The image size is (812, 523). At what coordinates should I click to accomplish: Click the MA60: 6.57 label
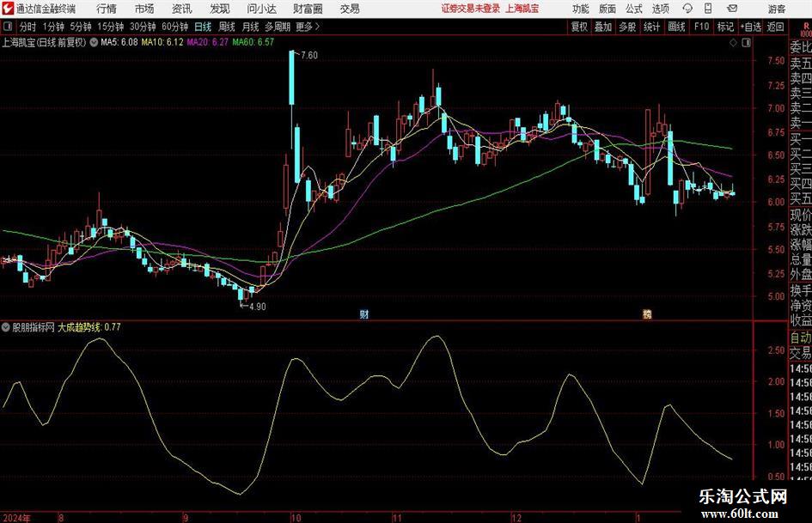pyautogui.click(x=253, y=42)
